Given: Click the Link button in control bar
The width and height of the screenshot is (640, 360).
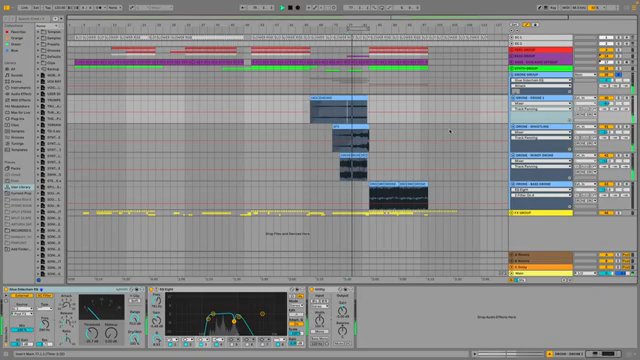Looking at the screenshot, I should click(x=24, y=8).
